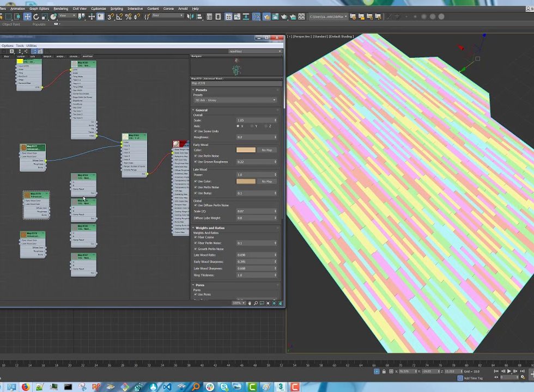The height and width of the screenshot is (392, 534).
Task: Toggle the Use Pores checkbox
Action: point(196,295)
